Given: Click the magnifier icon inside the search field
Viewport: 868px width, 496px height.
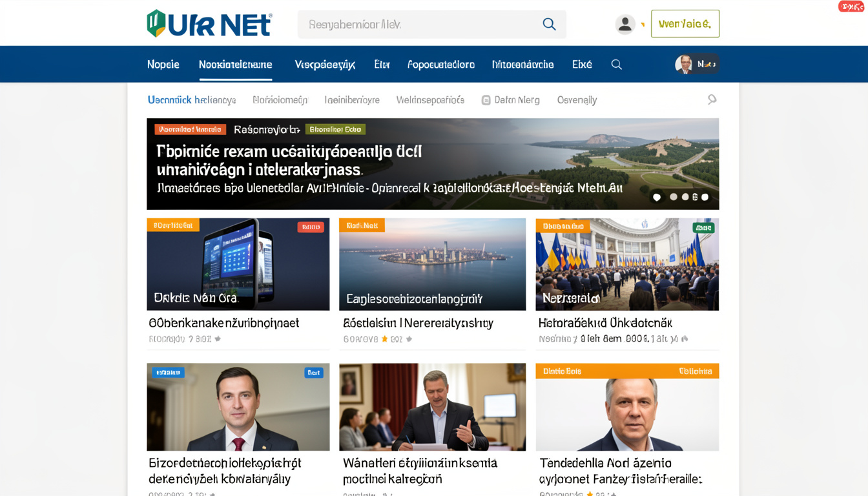Looking at the screenshot, I should [549, 24].
